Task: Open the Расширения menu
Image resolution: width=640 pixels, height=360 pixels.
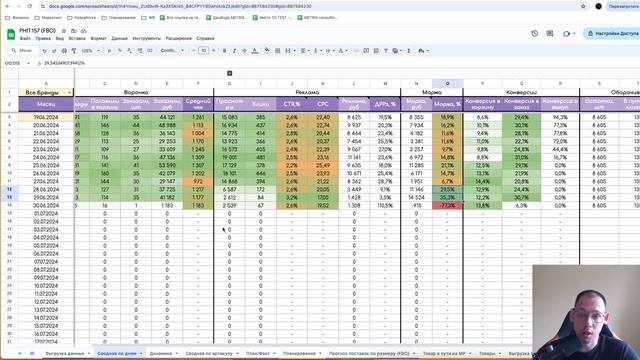Action: pyautogui.click(x=178, y=38)
